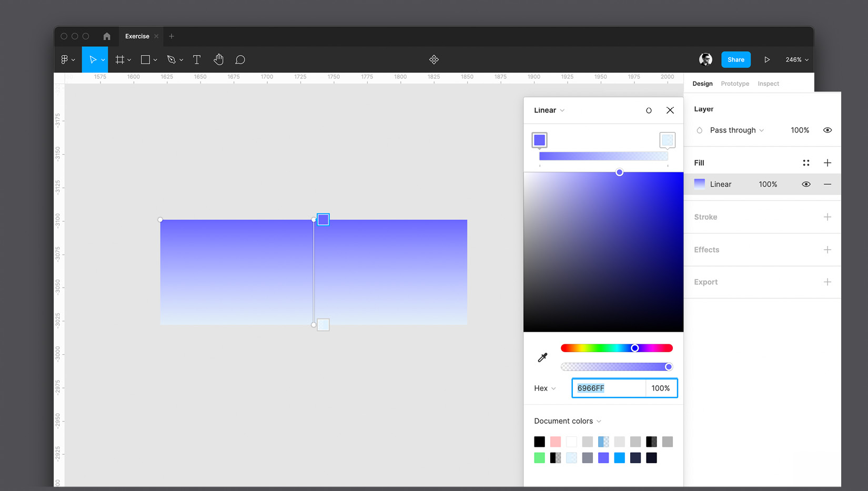
Task: Select the Comment tool
Action: tap(240, 60)
